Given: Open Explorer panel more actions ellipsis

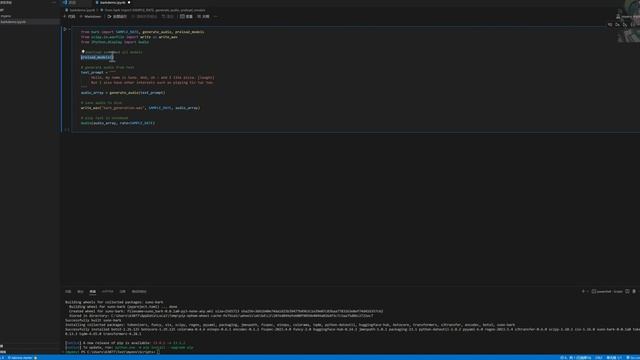Looking at the screenshot, I should [53, 2].
